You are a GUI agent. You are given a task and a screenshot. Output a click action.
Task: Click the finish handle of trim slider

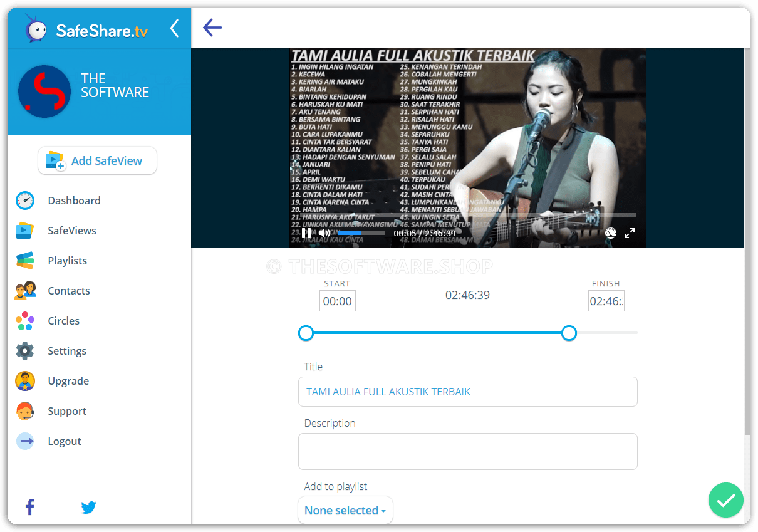click(x=569, y=333)
